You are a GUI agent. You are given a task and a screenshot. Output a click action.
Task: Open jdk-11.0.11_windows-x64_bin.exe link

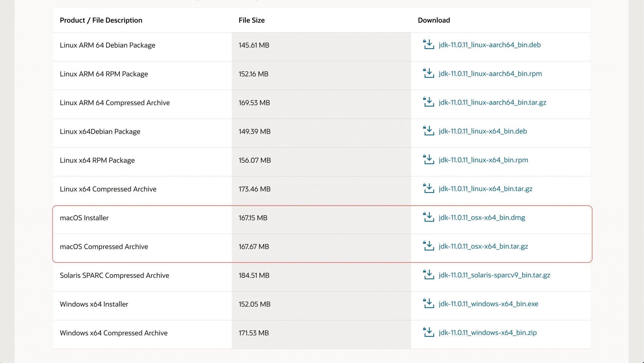pos(488,304)
